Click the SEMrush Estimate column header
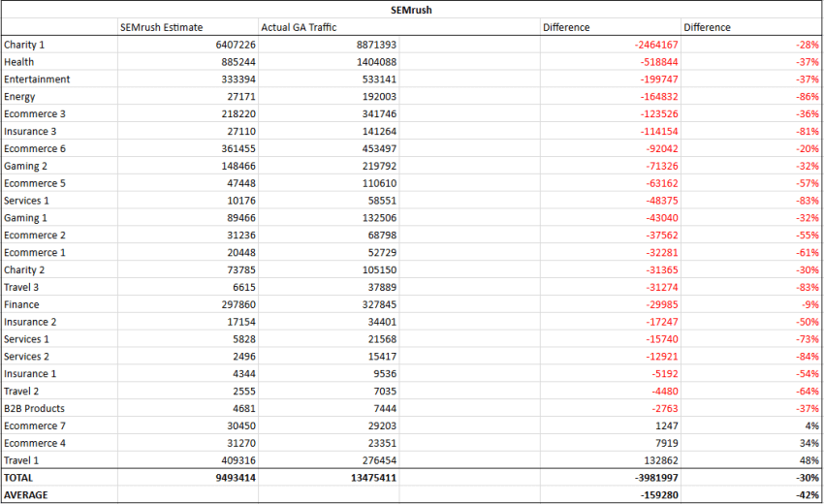This screenshot has height=504, width=824. [188, 27]
